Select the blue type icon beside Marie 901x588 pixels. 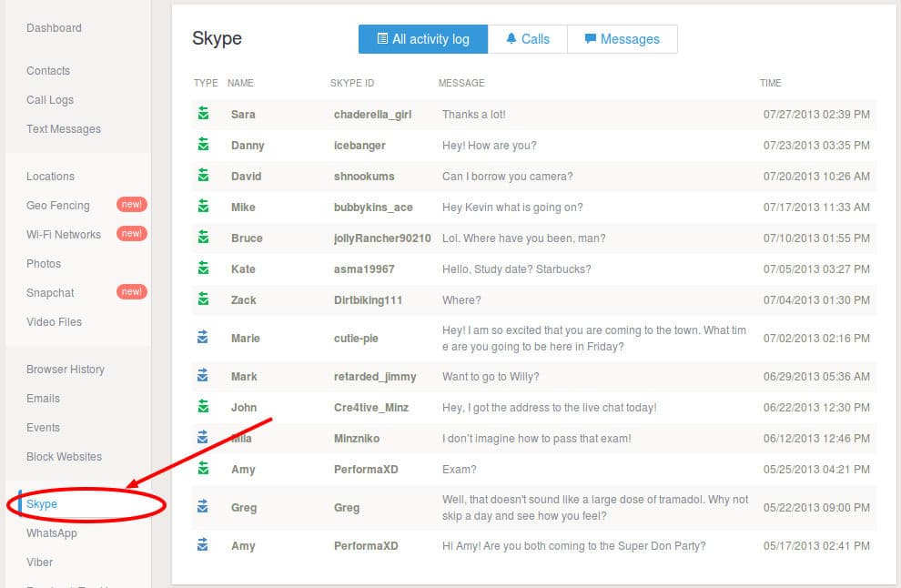(x=203, y=338)
